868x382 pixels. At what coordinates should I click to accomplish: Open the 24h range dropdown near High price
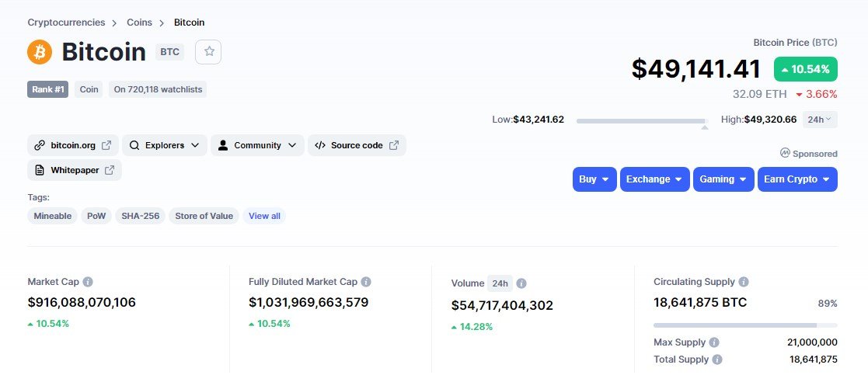coord(819,120)
